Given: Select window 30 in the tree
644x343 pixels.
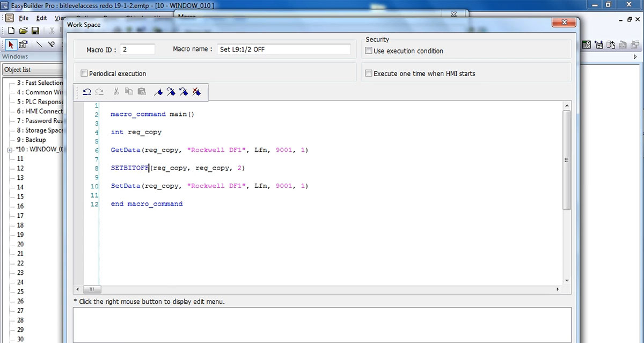Looking at the screenshot, I should (x=20, y=339).
